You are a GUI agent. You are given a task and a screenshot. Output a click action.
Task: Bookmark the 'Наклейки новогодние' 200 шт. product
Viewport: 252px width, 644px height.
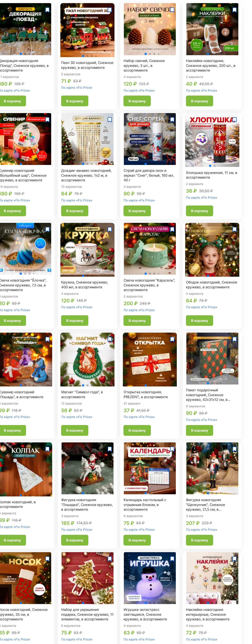(234, 10)
